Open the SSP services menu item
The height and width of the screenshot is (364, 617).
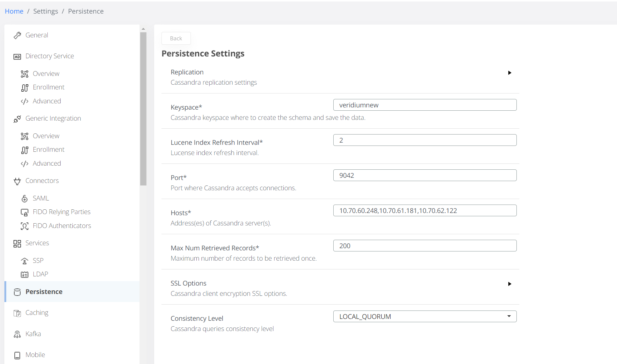38,261
